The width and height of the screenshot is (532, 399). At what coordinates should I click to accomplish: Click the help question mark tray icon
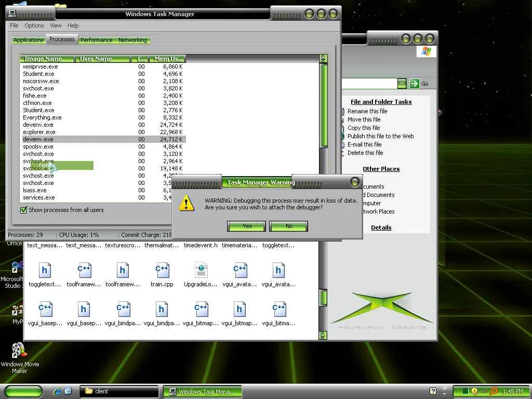[x=433, y=391]
